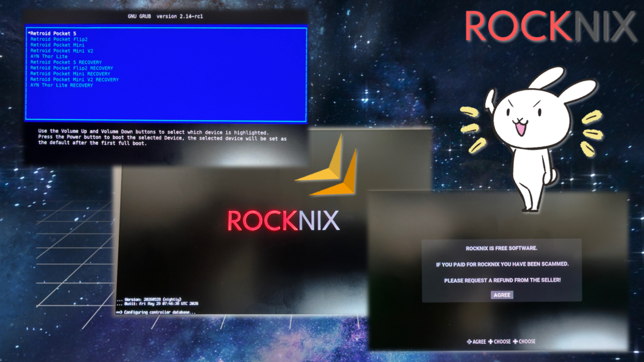Click the glowing ROCKNIX splash logo in the boot screen
Screen dimensions: 644x362
coord(284,221)
